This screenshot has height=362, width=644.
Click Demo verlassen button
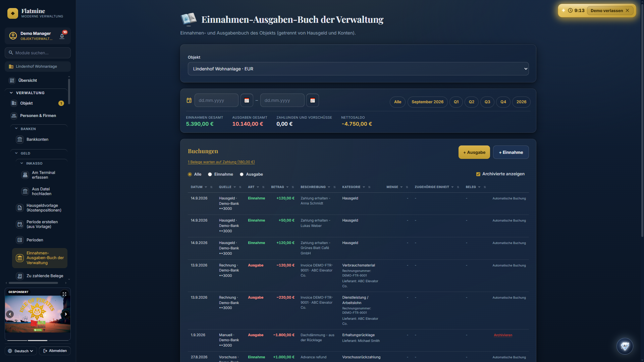(x=610, y=10)
